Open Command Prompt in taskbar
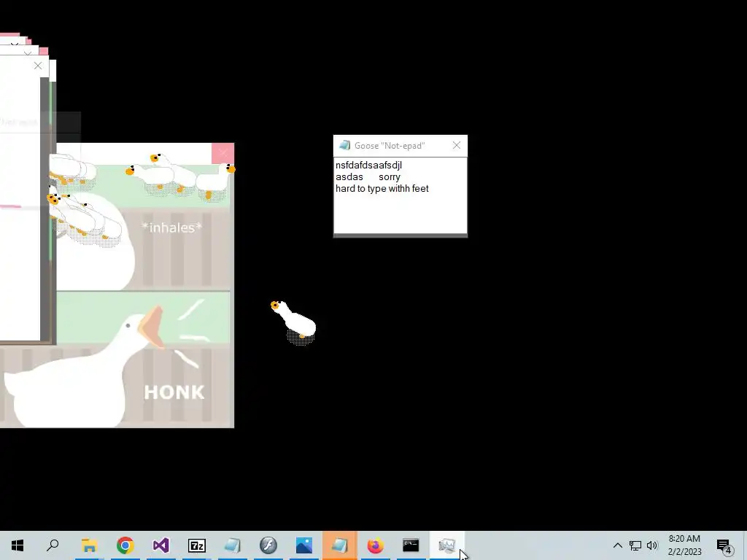747x560 pixels. [411, 545]
